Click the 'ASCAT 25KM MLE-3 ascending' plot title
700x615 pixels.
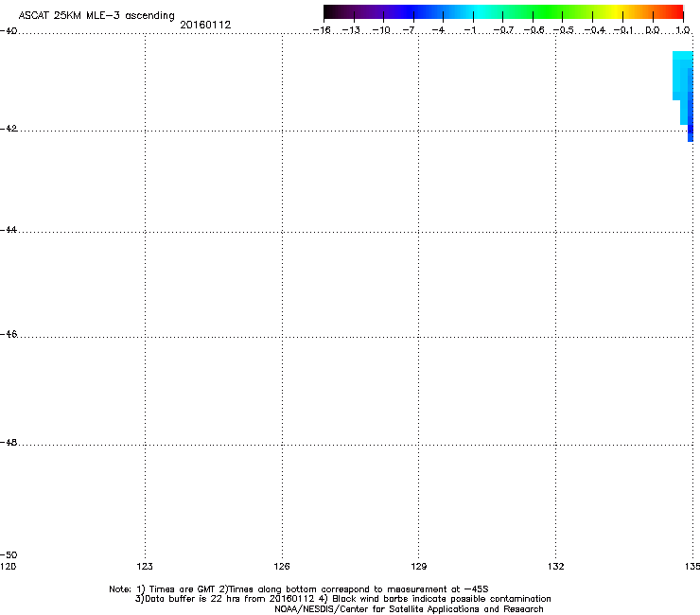96,15
